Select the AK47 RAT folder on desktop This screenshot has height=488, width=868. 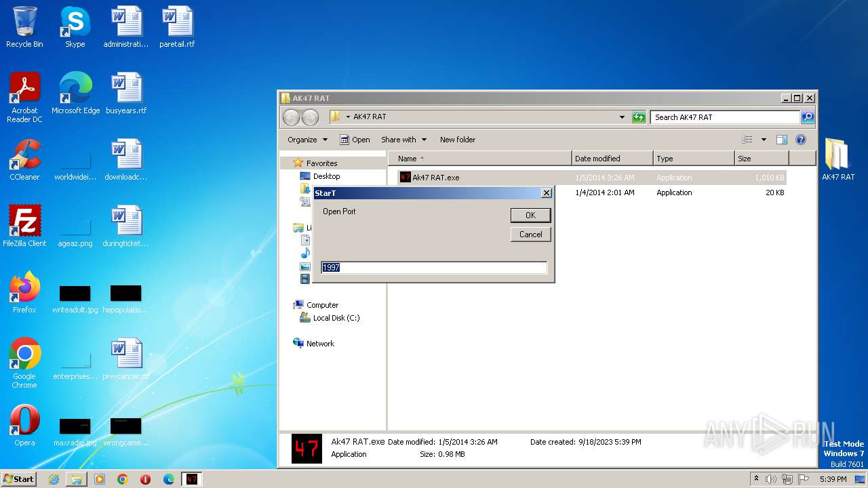pos(838,160)
